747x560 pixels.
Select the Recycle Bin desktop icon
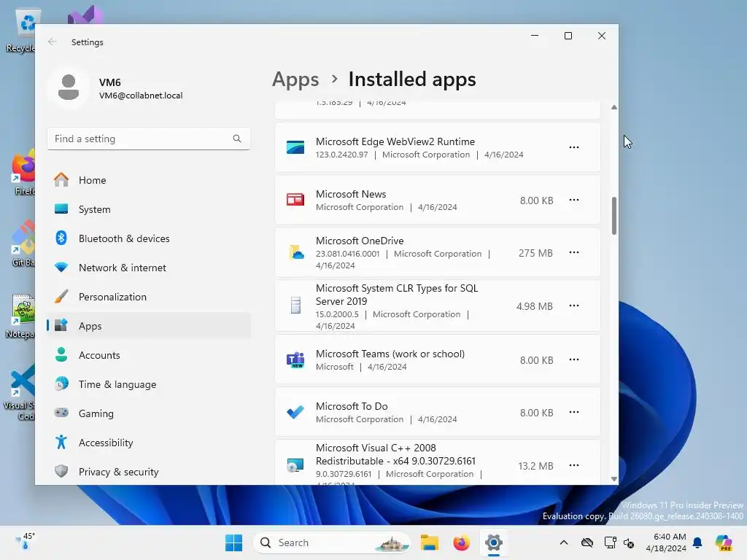22,31
